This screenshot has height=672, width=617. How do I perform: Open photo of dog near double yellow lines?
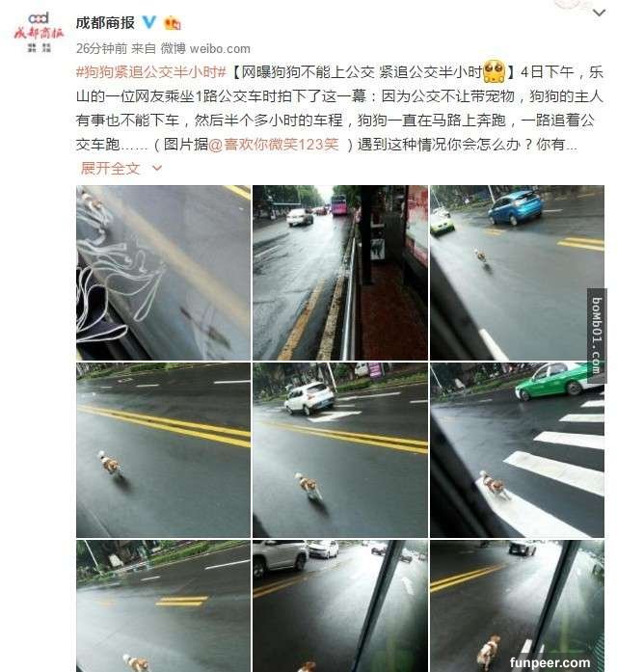[163, 450]
